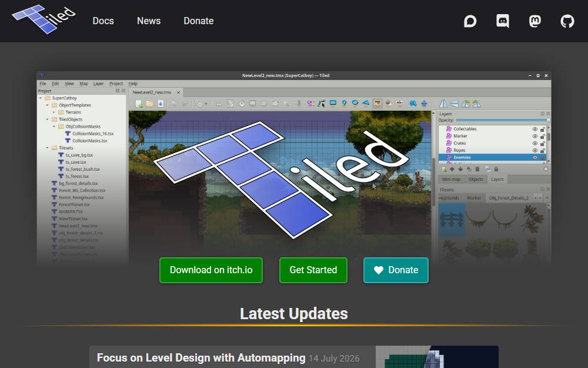This screenshot has height=368, width=588.
Task: Click the Download on itch.io button
Action: [211, 270]
